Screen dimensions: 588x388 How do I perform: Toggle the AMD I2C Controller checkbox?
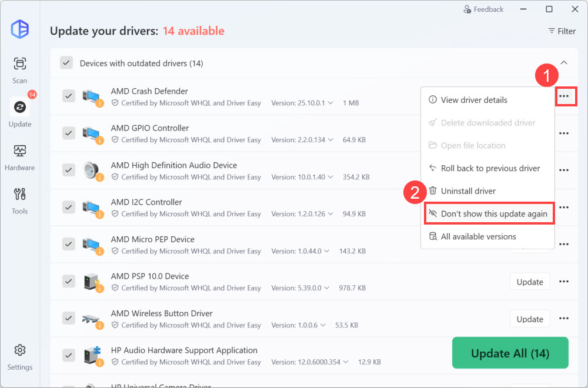[69, 207]
